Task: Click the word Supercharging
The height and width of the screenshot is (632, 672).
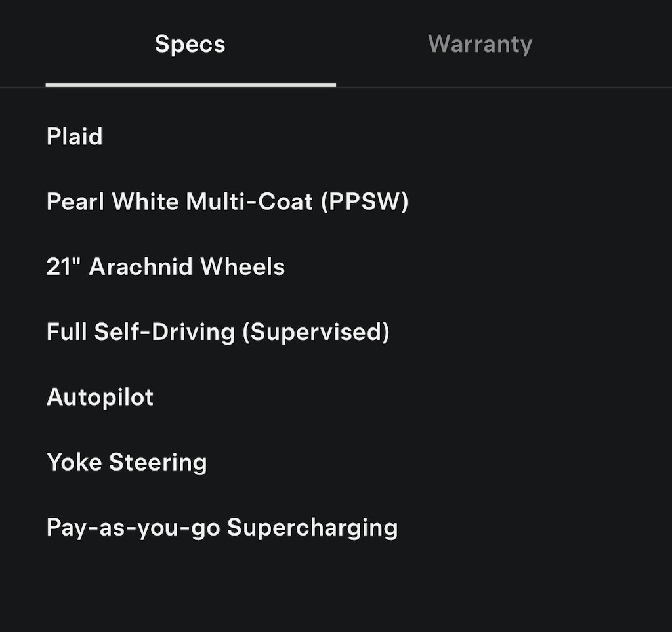Action: point(312,528)
